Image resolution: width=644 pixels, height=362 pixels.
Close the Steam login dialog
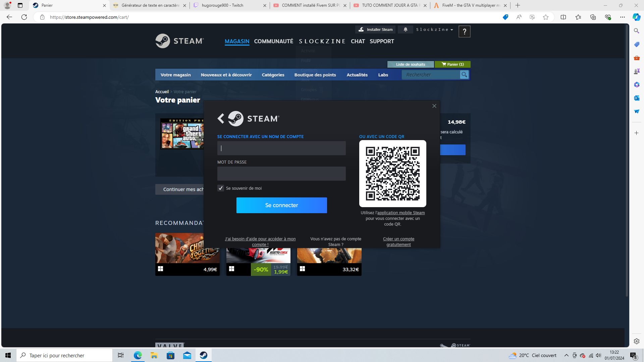434,106
